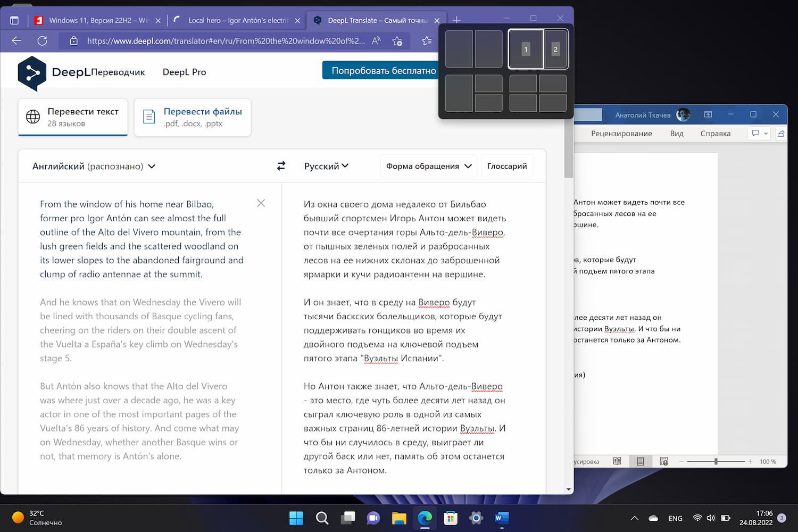Click the scrollbar down arrow in Edge

click(568, 489)
